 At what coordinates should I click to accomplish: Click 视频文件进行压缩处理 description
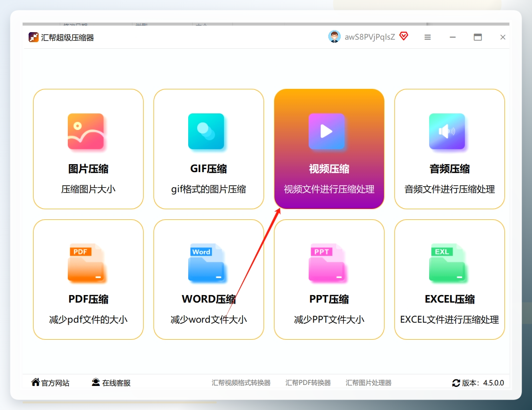tap(329, 189)
